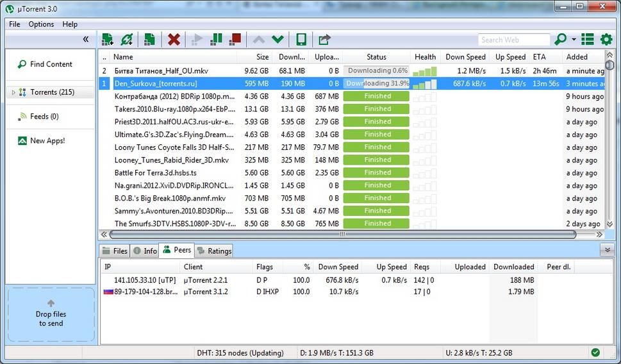This screenshot has width=621, height=364.
Task: Sort by Down Speed column in torrent list
Action: click(465, 57)
